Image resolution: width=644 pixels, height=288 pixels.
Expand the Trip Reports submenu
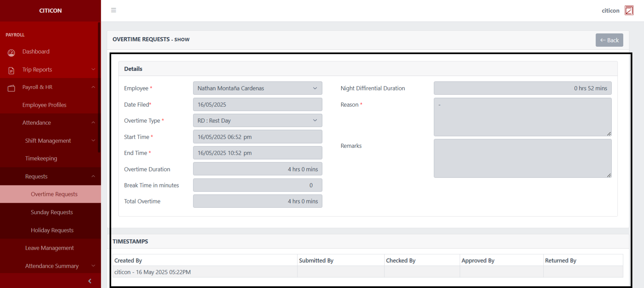pyautogui.click(x=93, y=70)
